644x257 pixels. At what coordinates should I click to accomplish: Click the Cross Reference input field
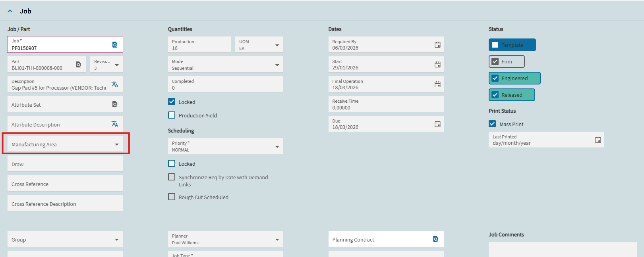pyautogui.click(x=65, y=184)
